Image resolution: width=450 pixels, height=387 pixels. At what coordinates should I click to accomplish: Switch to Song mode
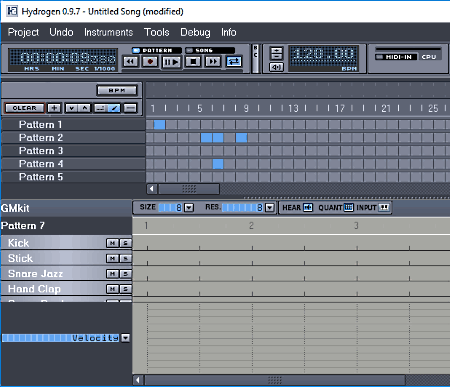pyautogui.click(x=209, y=50)
